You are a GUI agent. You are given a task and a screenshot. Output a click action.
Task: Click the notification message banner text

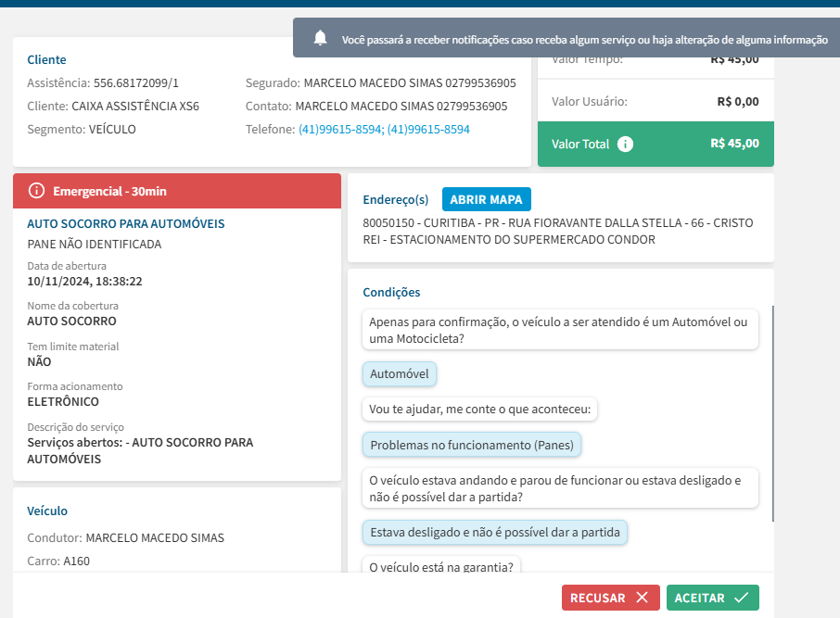point(584,40)
